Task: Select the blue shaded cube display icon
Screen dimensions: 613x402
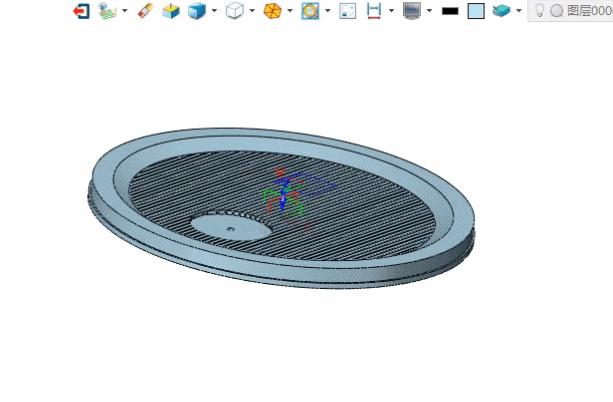Action: tap(197, 11)
